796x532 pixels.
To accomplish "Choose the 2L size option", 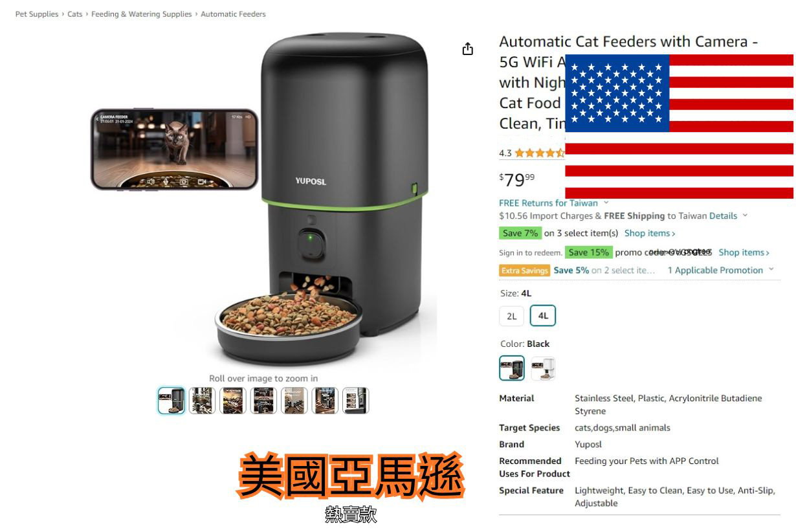I will tap(511, 316).
